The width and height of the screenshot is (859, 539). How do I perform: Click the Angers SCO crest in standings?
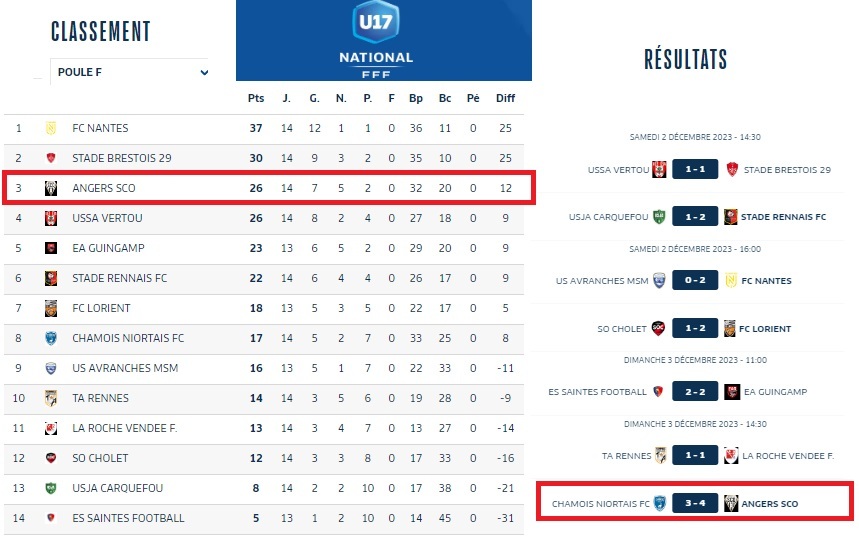pyautogui.click(x=50, y=188)
